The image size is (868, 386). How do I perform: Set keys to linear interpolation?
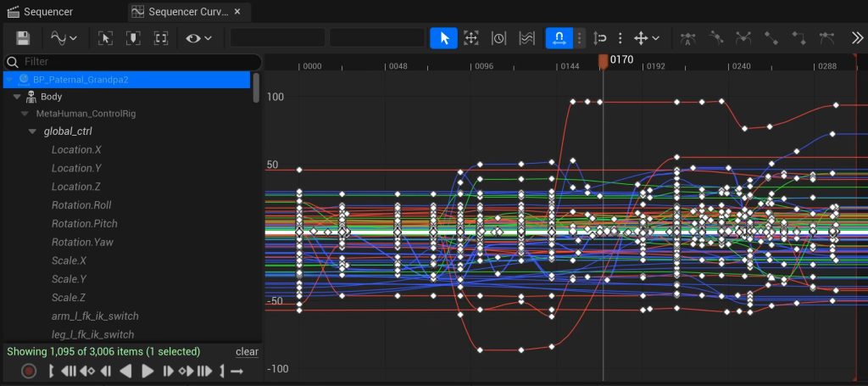[x=771, y=38]
